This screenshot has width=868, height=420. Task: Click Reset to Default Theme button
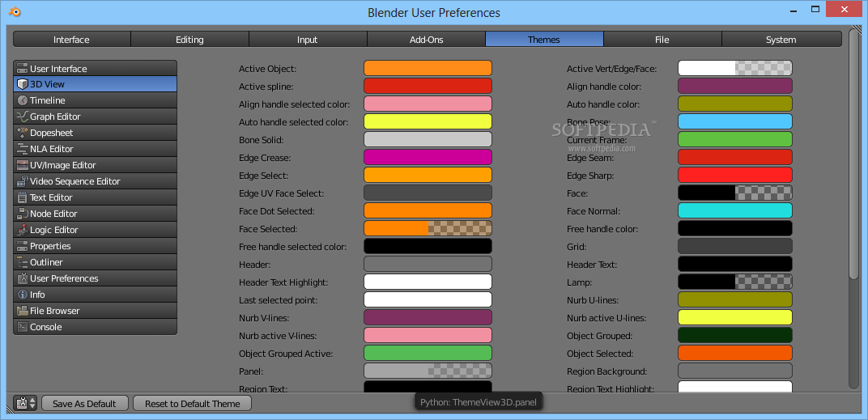(193, 403)
